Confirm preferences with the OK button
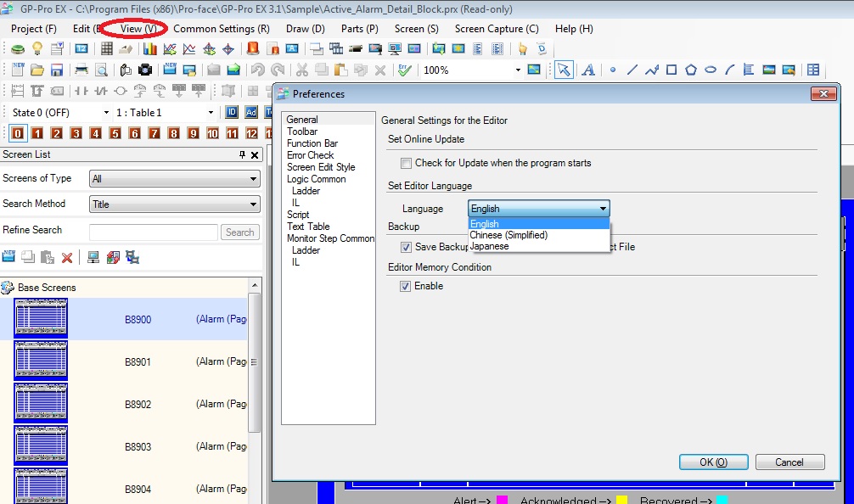 pyautogui.click(x=713, y=462)
